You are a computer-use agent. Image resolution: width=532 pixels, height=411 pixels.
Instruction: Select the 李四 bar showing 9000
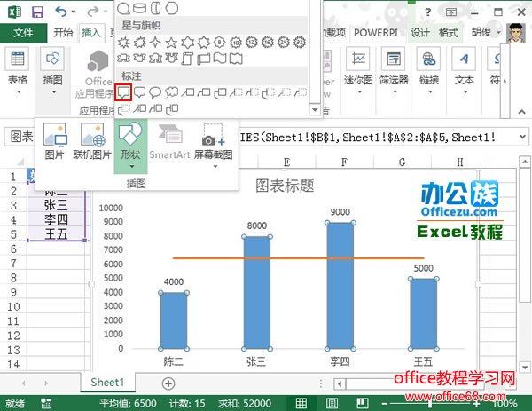point(340,286)
